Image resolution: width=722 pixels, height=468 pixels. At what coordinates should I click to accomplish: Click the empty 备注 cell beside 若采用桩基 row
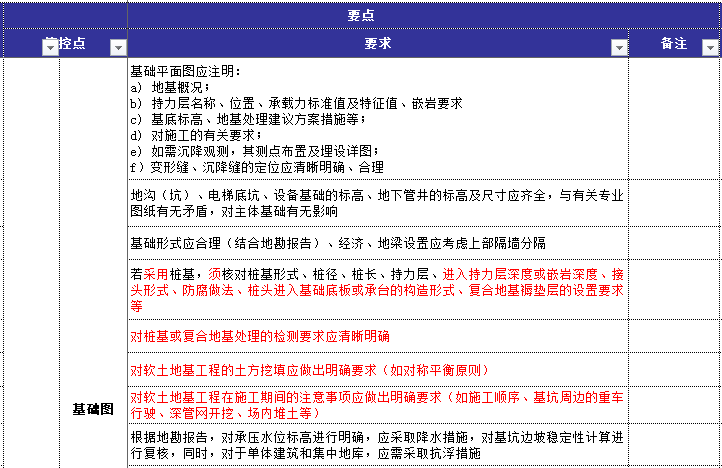pyautogui.click(x=674, y=290)
